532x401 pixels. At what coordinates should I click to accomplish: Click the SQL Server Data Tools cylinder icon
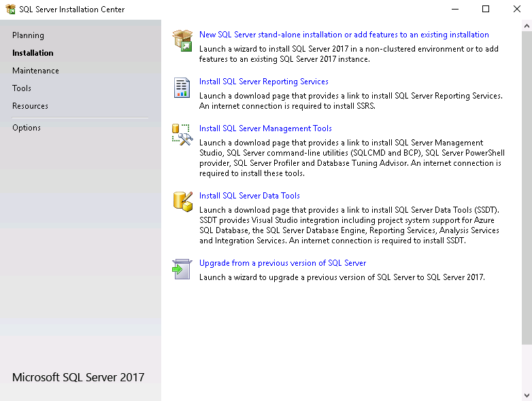point(182,202)
